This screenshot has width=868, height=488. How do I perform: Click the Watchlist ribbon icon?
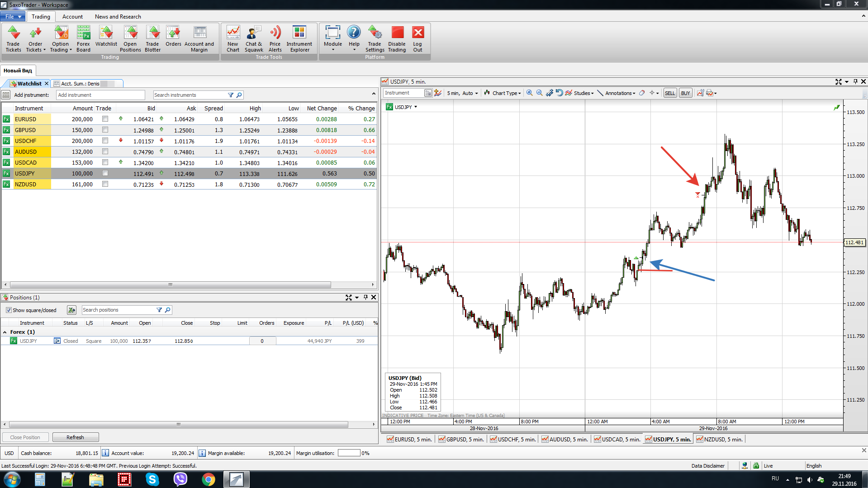coord(106,36)
